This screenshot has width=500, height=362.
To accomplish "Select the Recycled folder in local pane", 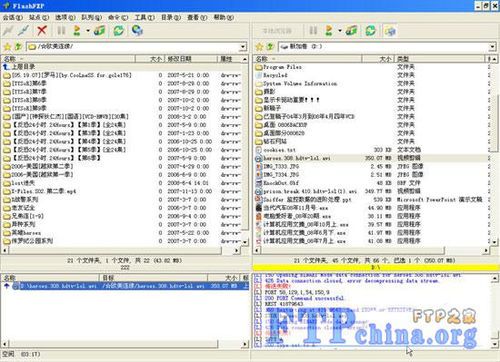I will pyautogui.click(x=271, y=75).
